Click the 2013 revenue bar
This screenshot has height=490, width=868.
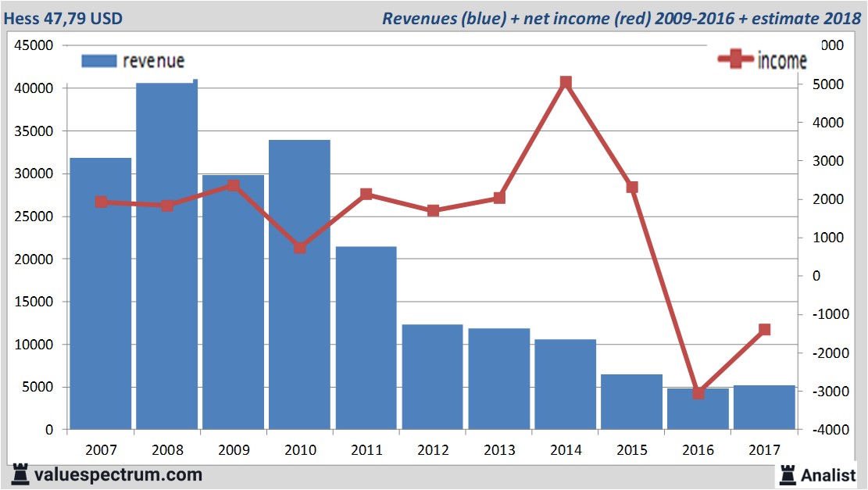coord(500,379)
